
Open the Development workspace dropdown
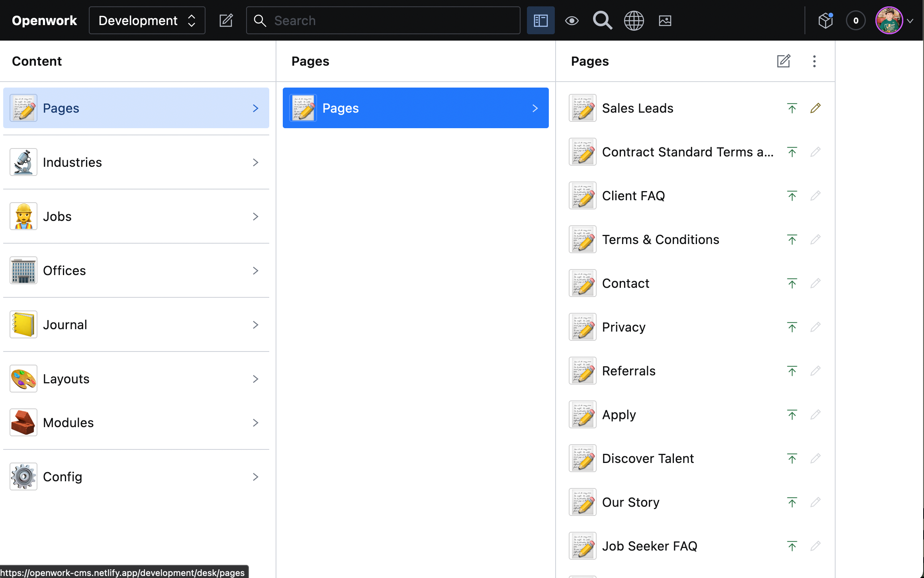click(x=147, y=20)
